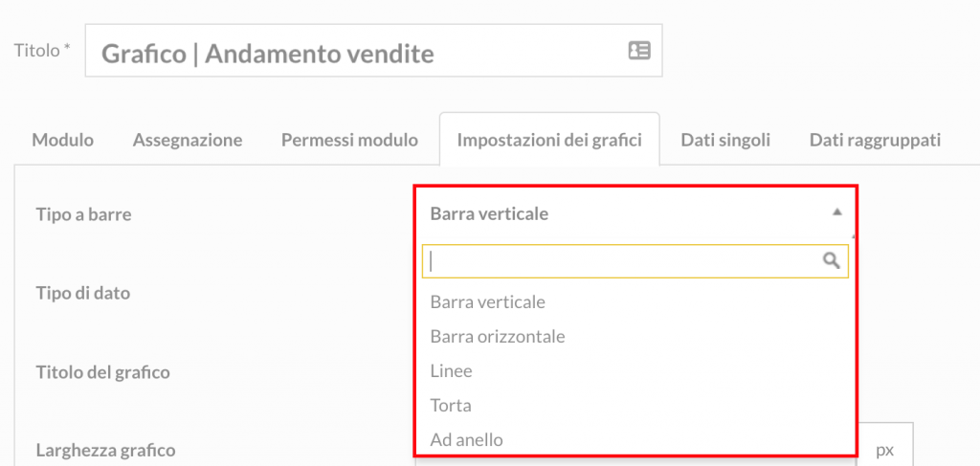Focus the dropdown search input box
Image resolution: width=980 pixels, height=466 pixels.
click(x=635, y=261)
